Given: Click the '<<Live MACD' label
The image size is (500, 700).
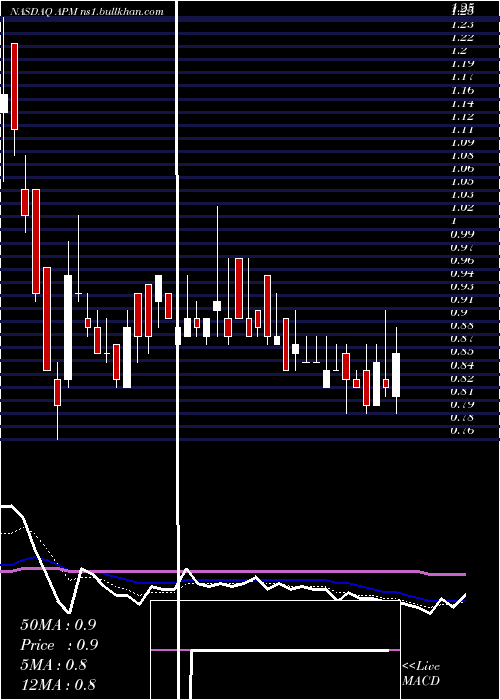Looking at the screenshot, I should pyautogui.click(x=421, y=673).
